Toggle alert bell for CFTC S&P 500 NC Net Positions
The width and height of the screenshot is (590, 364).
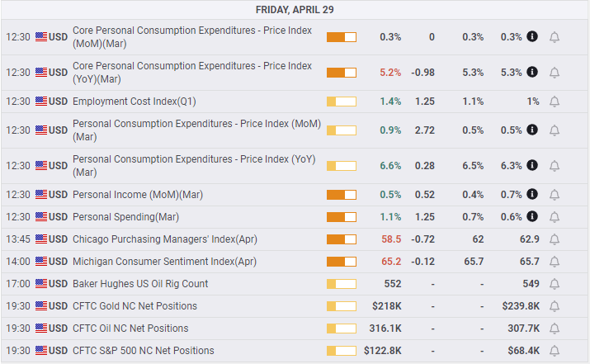coord(555,351)
